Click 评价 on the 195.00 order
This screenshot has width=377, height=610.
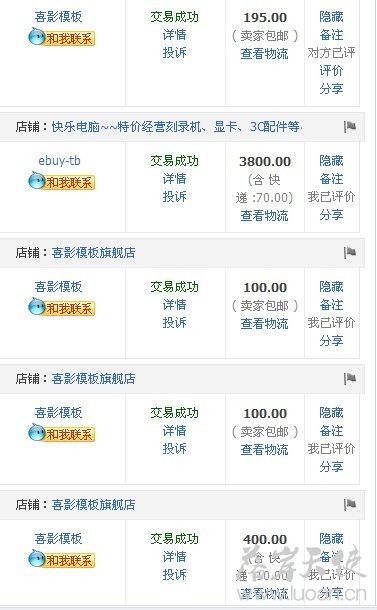331,71
